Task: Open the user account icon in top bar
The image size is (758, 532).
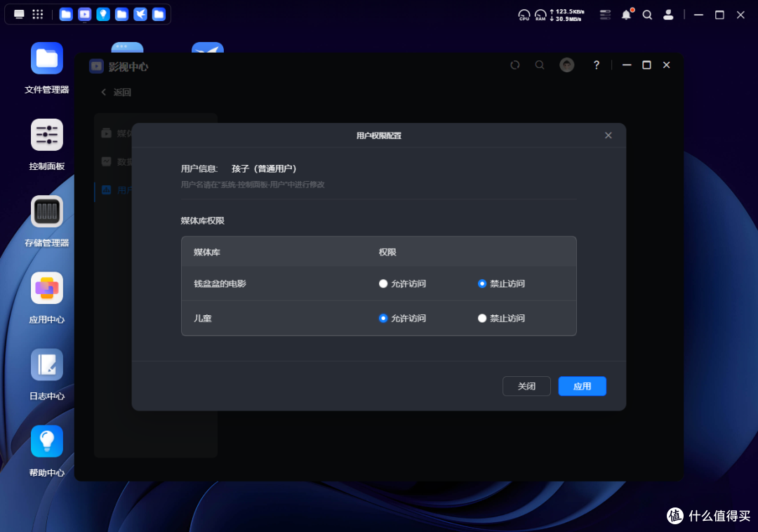Action: pyautogui.click(x=668, y=15)
